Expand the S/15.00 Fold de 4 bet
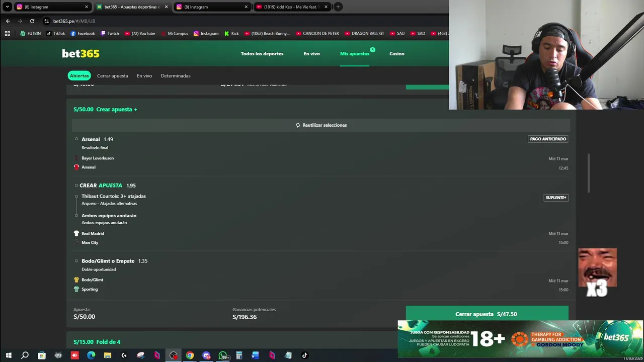 click(x=97, y=342)
